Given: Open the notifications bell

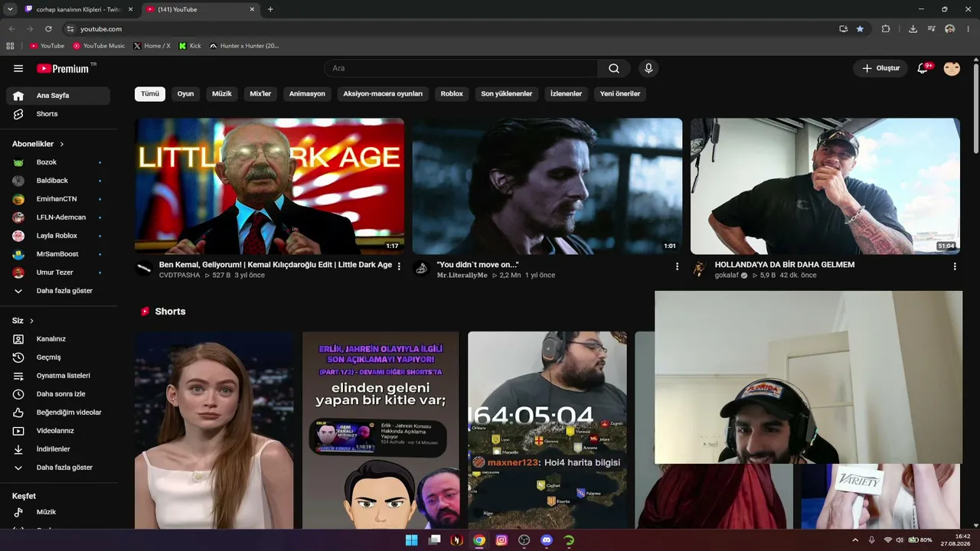Looking at the screenshot, I should pyautogui.click(x=924, y=68).
